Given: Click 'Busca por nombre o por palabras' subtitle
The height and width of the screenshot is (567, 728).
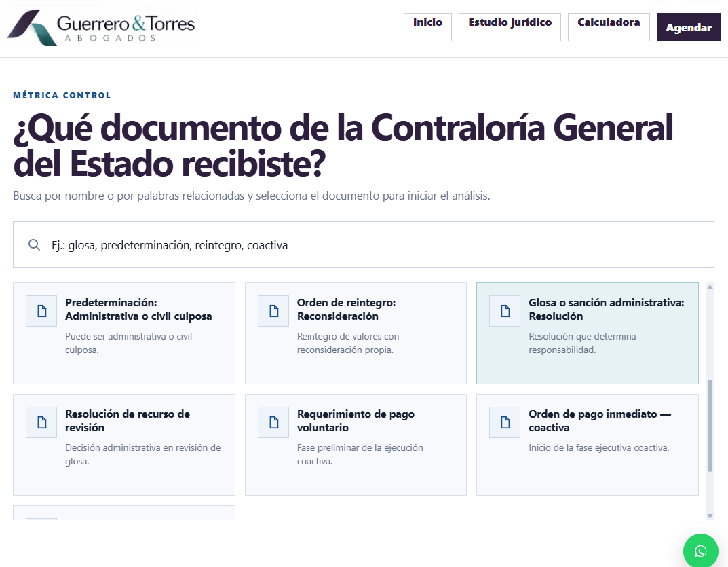Looking at the screenshot, I should (252, 196).
